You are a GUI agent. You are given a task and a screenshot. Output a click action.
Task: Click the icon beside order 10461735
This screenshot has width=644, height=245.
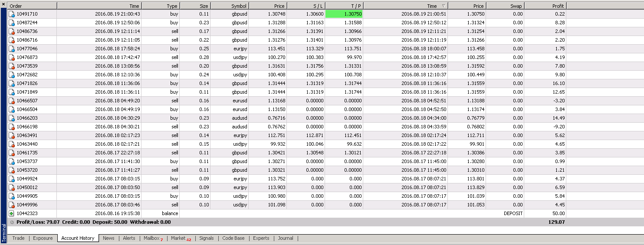click(12, 153)
